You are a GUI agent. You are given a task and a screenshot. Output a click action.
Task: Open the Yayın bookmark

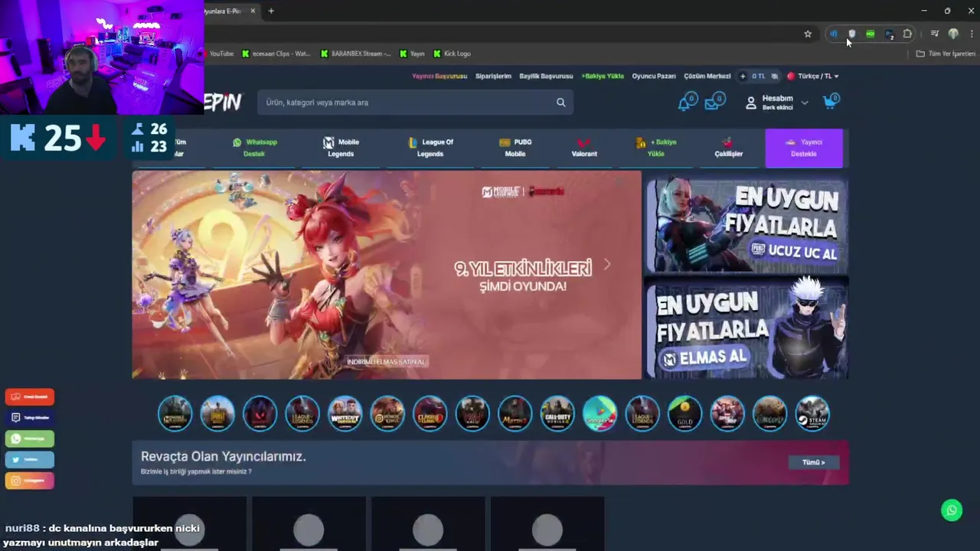(x=413, y=54)
